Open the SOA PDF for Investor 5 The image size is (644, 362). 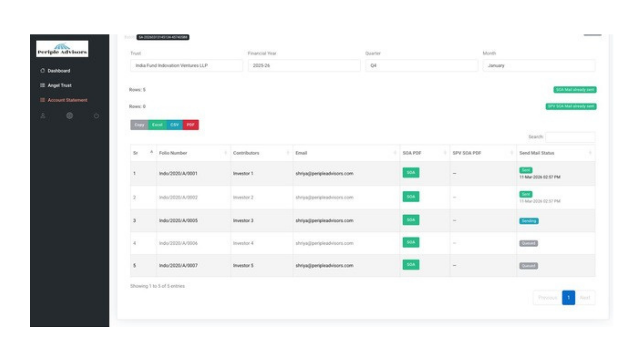[x=411, y=264]
